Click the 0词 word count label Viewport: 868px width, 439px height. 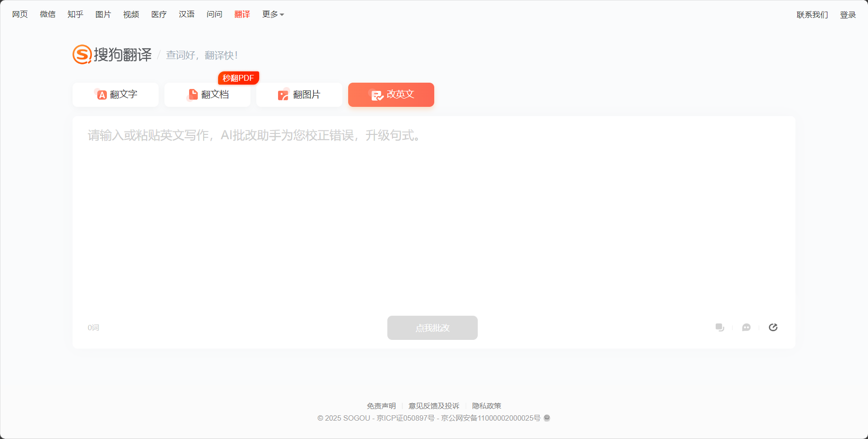point(93,328)
